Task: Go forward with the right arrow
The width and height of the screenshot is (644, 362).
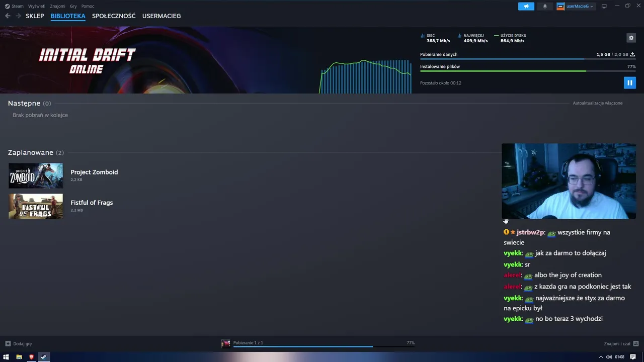Action: 18,16
